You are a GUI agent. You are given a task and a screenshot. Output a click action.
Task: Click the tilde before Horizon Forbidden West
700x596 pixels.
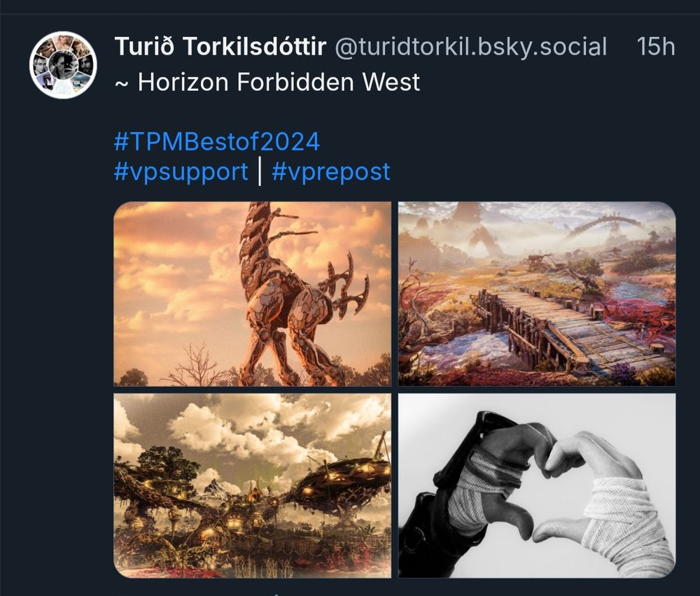pyautogui.click(x=121, y=83)
